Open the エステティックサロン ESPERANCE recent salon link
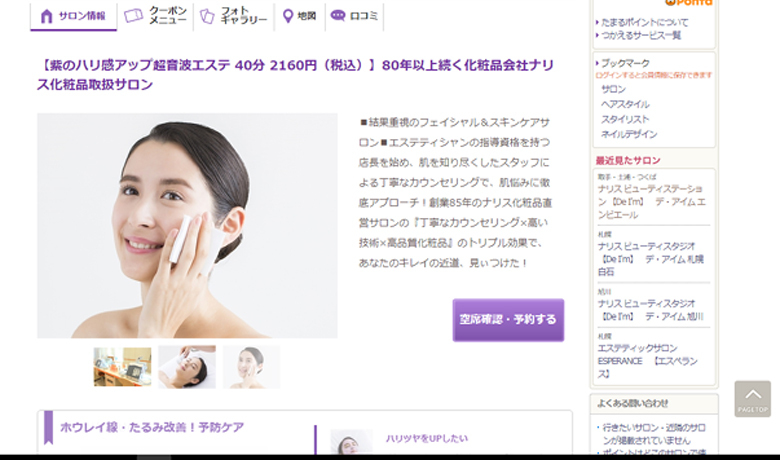This screenshot has width=780, height=460. tap(648, 361)
